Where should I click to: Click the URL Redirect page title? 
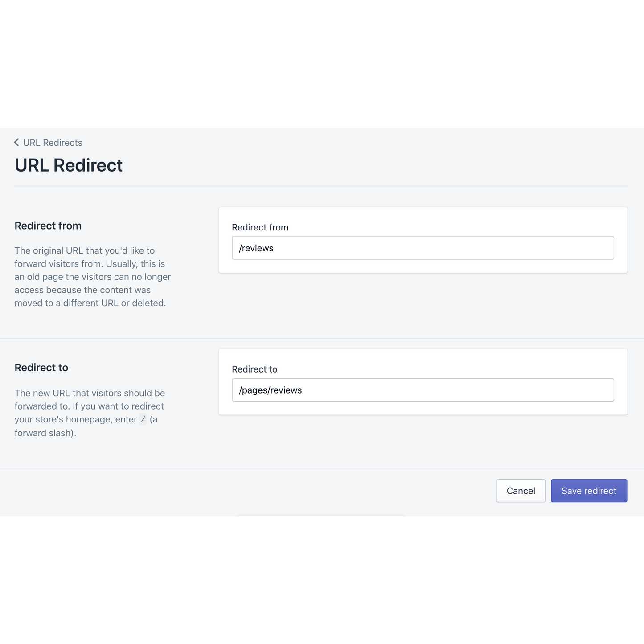click(69, 165)
